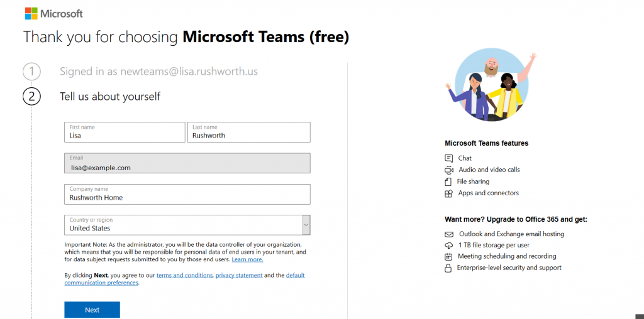Image resolution: width=644 pixels, height=319 pixels.
Task: Click the Audio and video calls icon
Action: (448, 170)
